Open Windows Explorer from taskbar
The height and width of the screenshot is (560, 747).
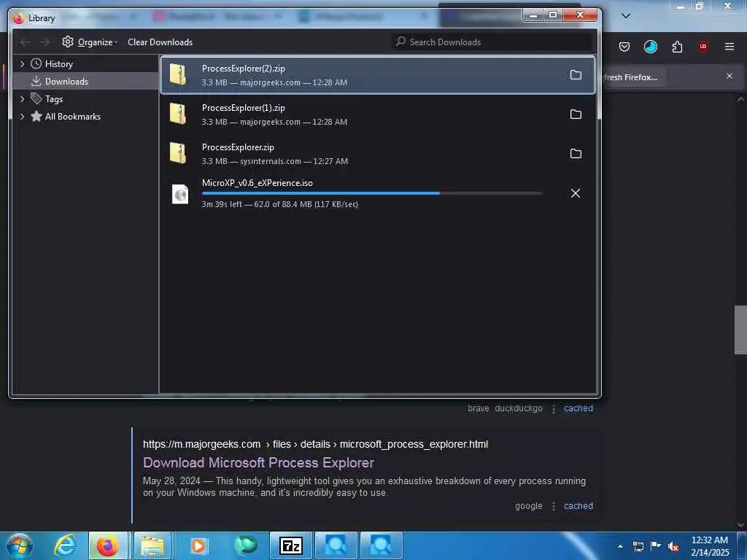[x=152, y=545]
